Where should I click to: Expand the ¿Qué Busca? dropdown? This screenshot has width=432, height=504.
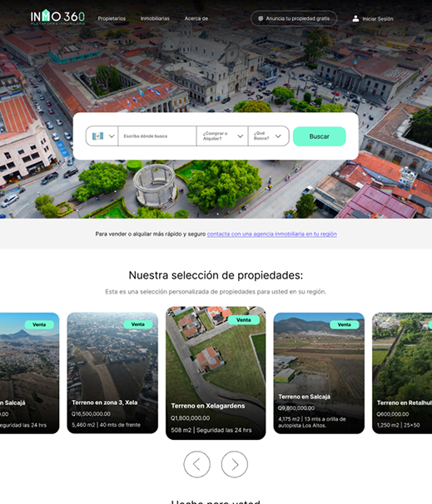click(x=268, y=136)
